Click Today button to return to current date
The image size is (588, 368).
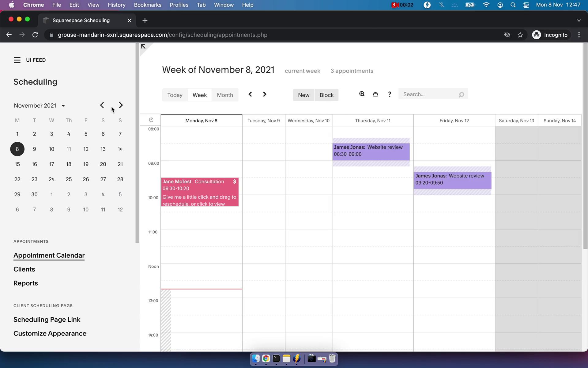tap(175, 94)
